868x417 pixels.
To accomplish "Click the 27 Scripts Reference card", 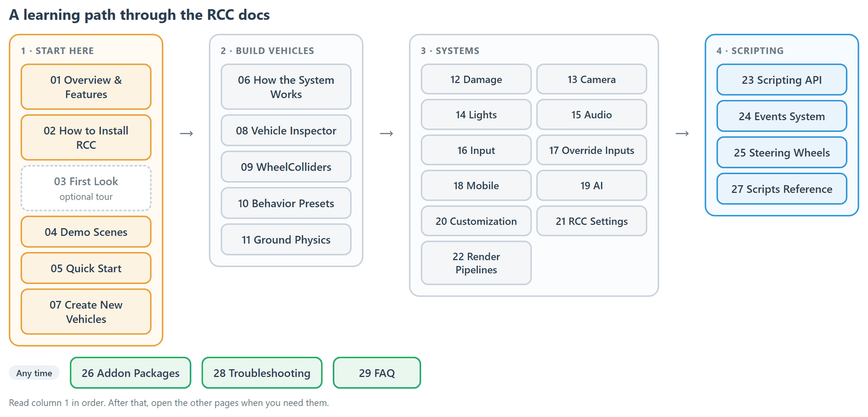I will click(x=782, y=189).
